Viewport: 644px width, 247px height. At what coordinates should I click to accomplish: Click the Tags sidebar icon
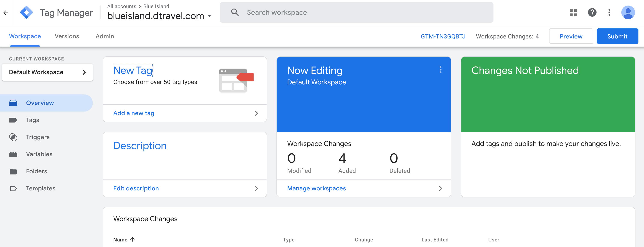13,120
